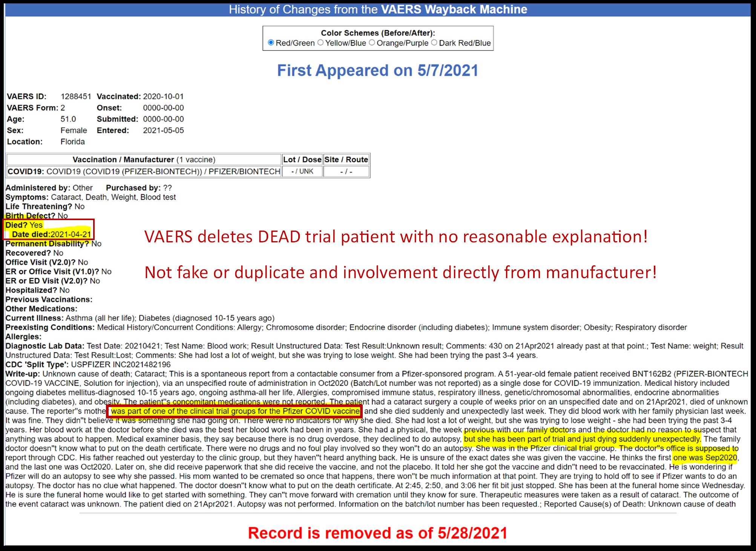
Task: Click the 'Current Illness: Asthma' line
Action: pos(140,318)
